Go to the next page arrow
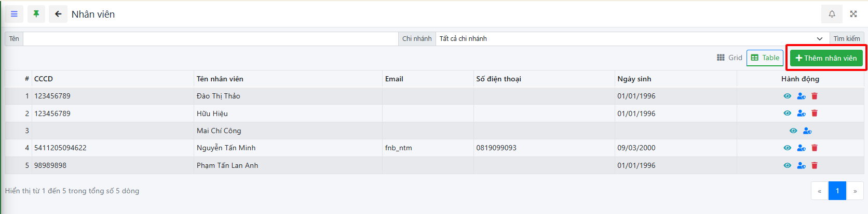868x214 pixels. pos(855,191)
